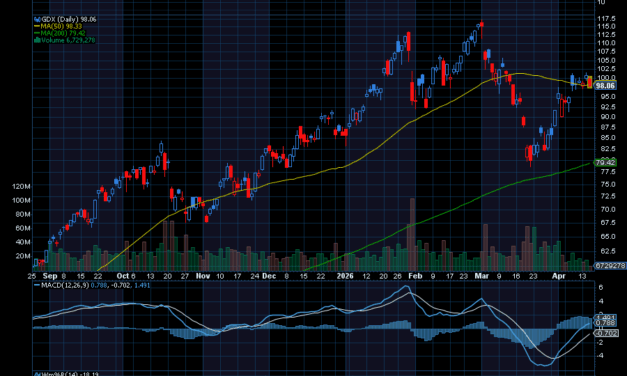Screen dimensions: 627x376
Task: Click the 98.06 last price tag
Action: pyautogui.click(x=605, y=86)
